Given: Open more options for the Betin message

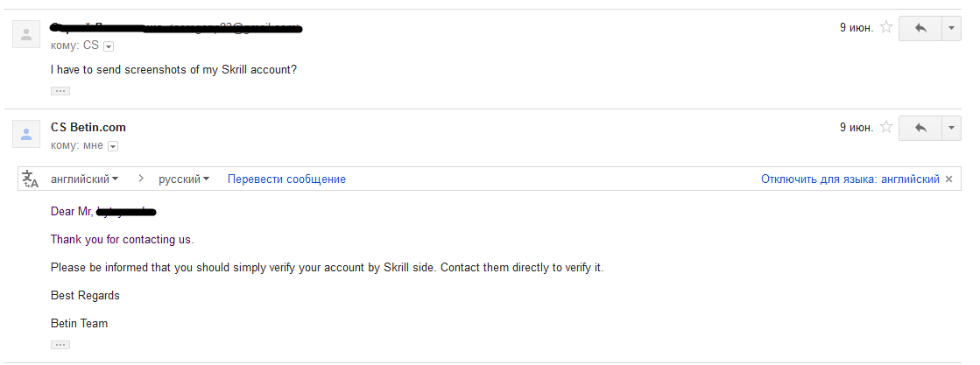Looking at the screenshot, I should pyautogui.click(x=951, y=128).
